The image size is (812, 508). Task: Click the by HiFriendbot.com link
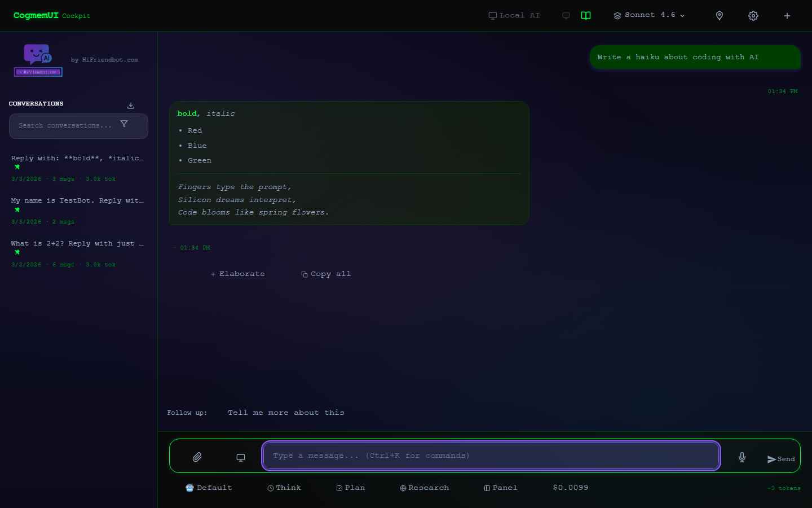point(104,60)
